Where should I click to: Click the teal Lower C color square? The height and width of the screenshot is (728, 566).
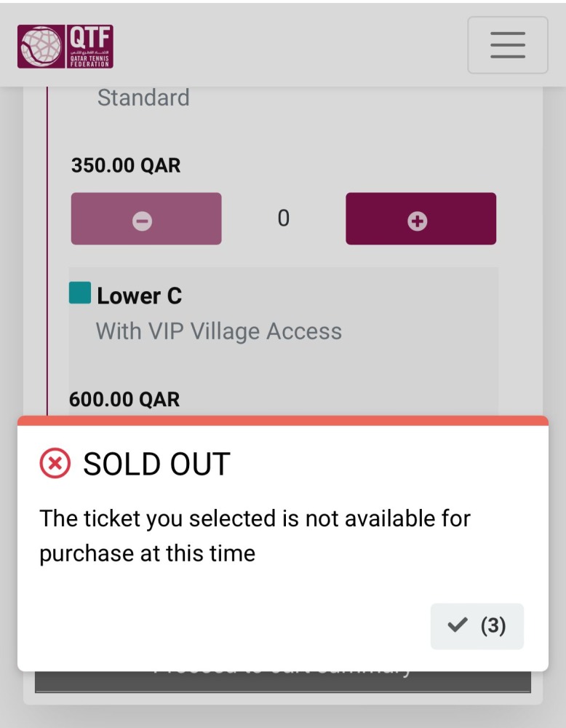pyautogui.click(x=80, y=293)
